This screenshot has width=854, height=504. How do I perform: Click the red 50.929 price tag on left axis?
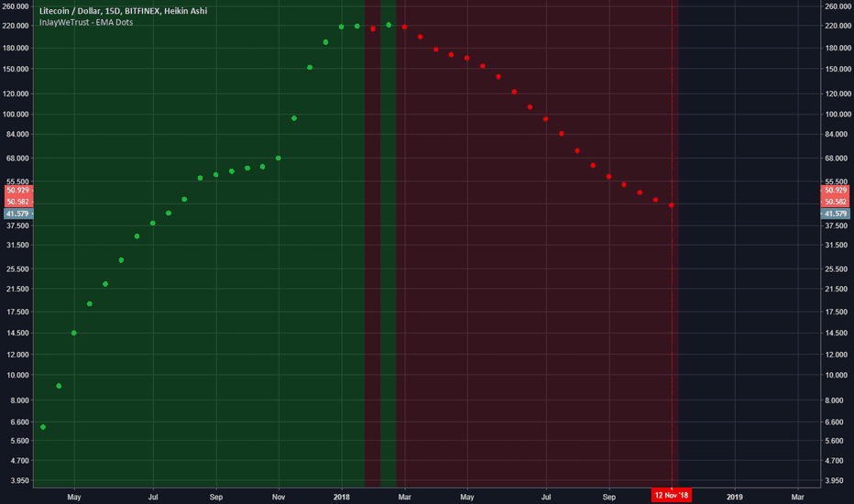18,191
